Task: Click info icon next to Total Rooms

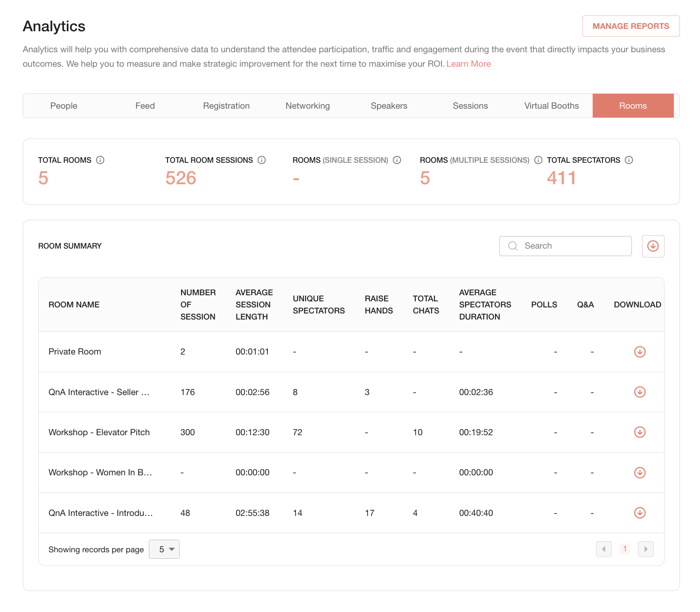Action: 100,160
